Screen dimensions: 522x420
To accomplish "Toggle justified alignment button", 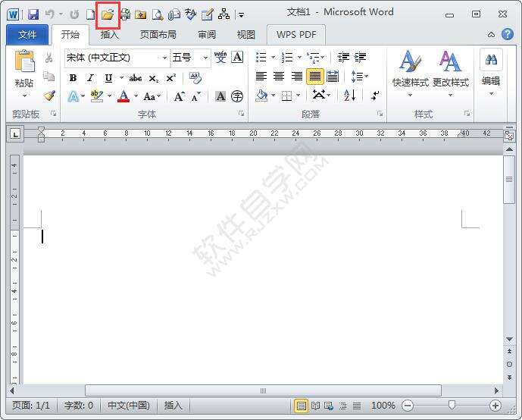I will pos(314,77).
